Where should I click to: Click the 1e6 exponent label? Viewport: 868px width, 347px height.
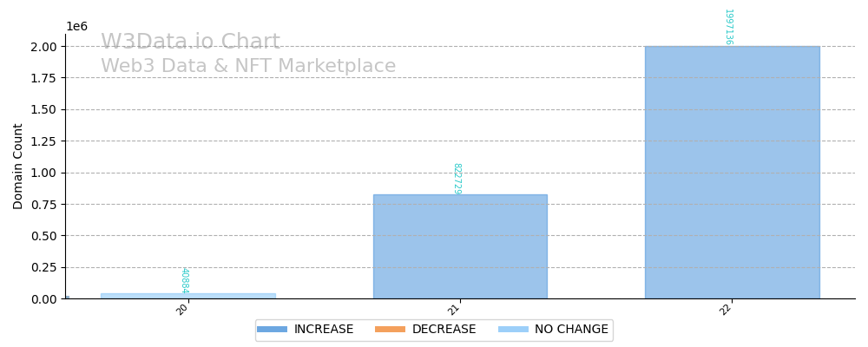pyautogui.click(x=76, y=27)
